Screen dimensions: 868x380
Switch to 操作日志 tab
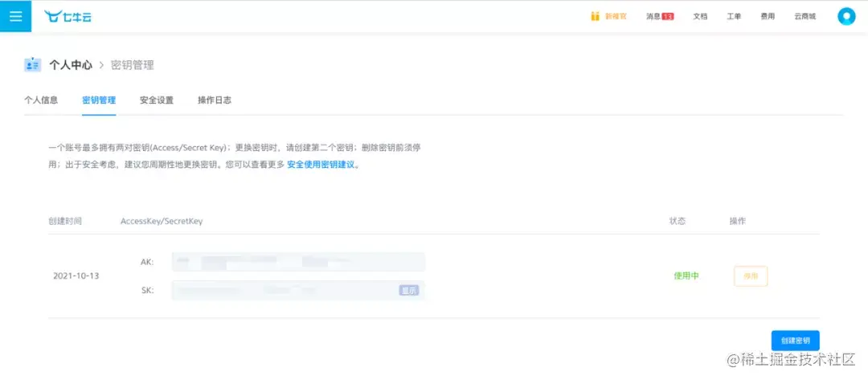(215, 100)
